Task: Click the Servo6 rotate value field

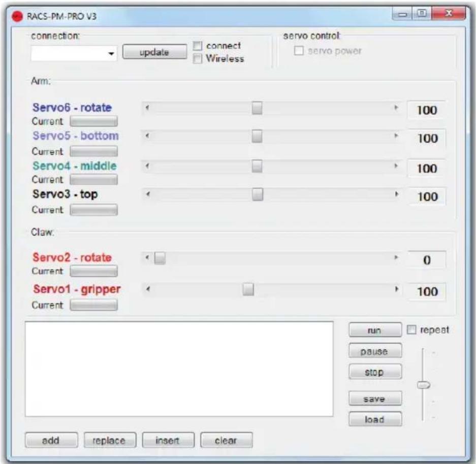Action: [x=427, y=110]
